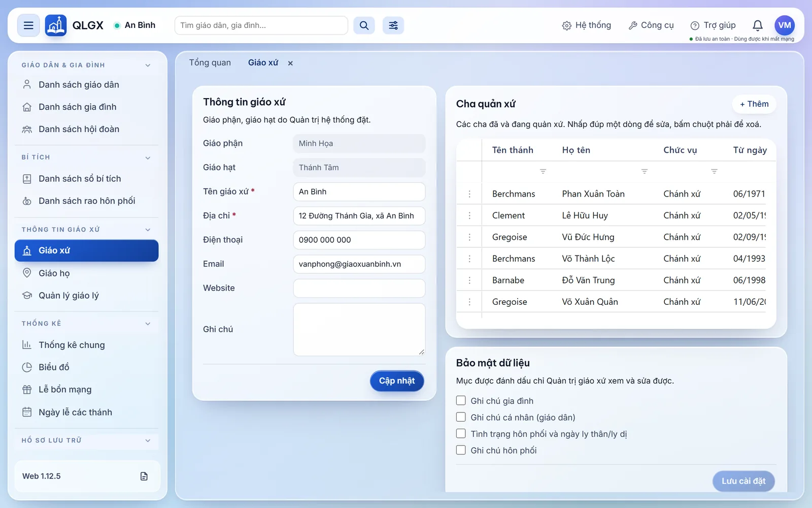This screenshot has height=508, width=812.
Task: Click the search magnifier button
Action: [364, 25]
